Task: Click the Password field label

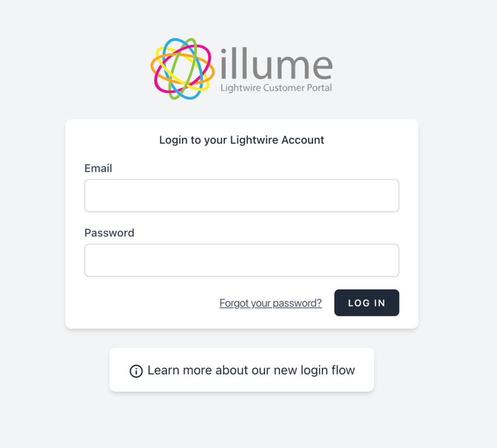Action: tap(109, 232)
